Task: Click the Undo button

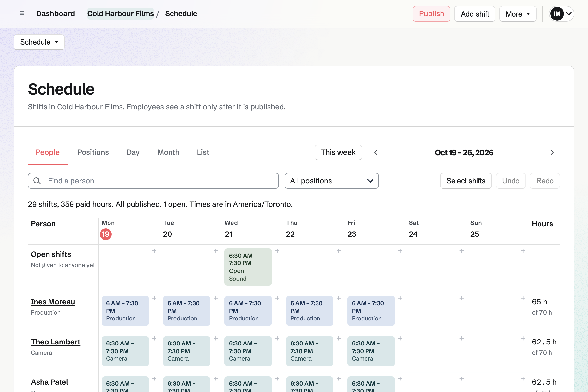Action: point(511,181)
